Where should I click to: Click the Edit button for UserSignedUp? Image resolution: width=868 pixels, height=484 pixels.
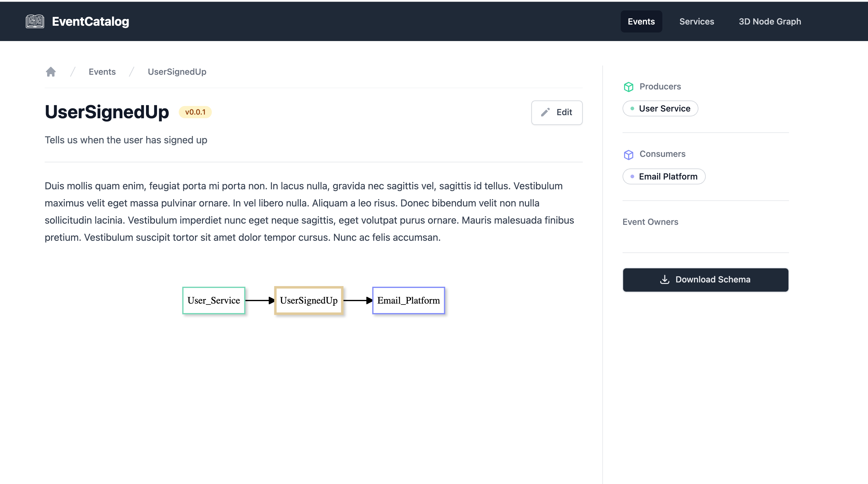coord(557,113)
